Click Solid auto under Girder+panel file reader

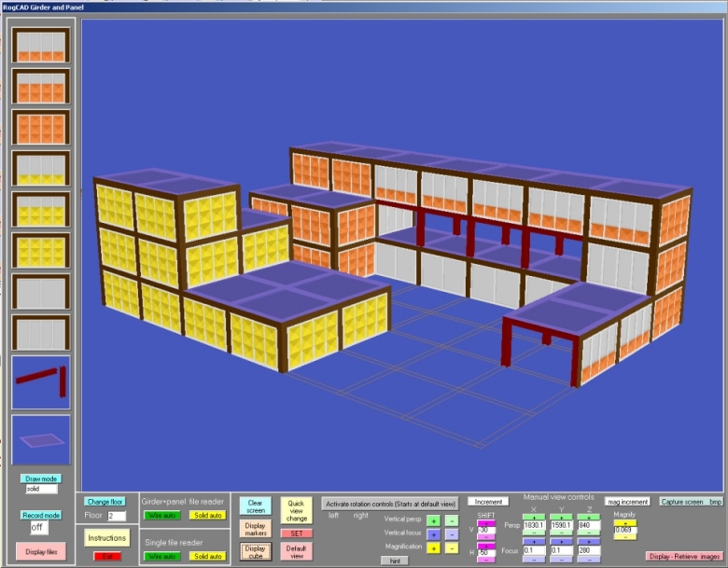208,515
